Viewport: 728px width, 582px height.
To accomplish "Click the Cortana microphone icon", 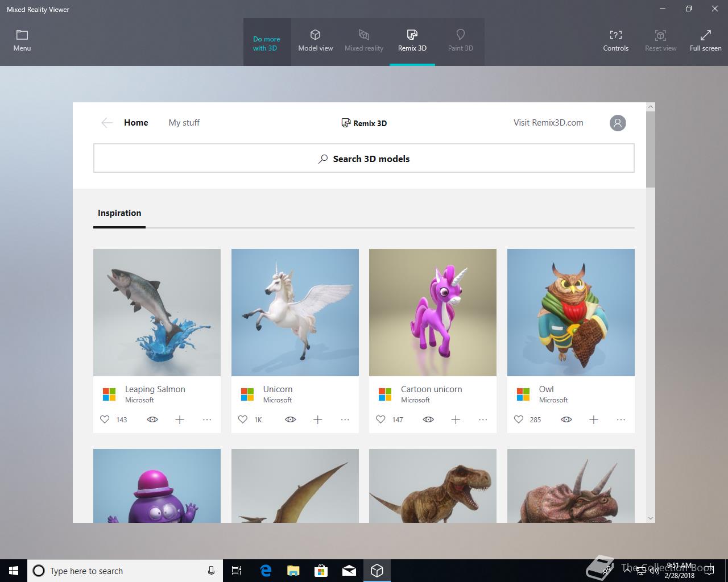I will pyautogui.click(x=211, y=571).
